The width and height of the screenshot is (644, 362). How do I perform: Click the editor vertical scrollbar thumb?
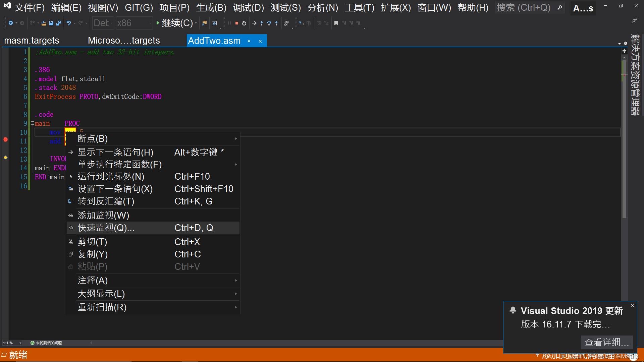click(624, 139)
